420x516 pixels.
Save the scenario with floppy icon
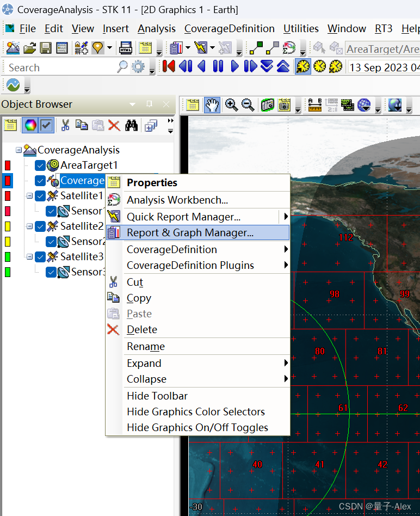click(45, 48)
